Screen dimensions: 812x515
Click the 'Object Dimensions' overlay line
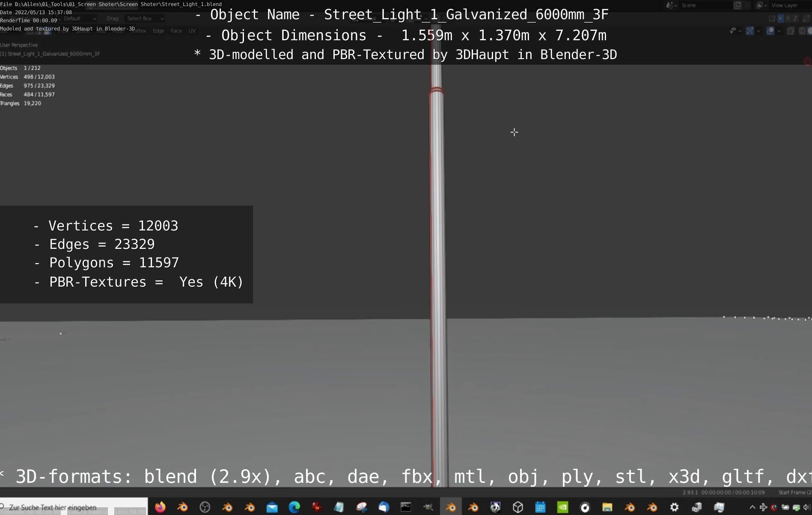click(406, 35)
